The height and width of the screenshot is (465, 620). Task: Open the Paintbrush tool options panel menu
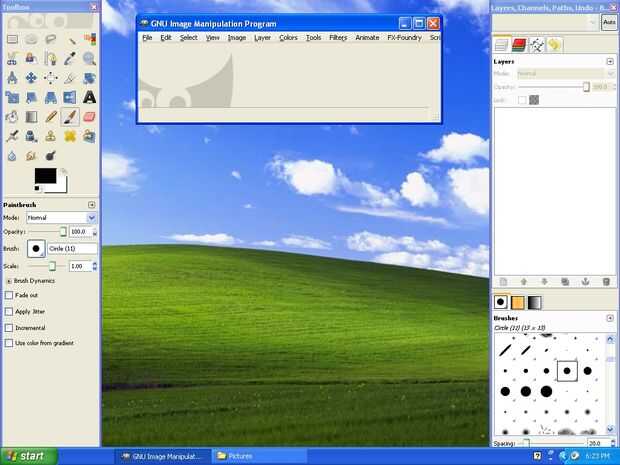tap(92, 205)
